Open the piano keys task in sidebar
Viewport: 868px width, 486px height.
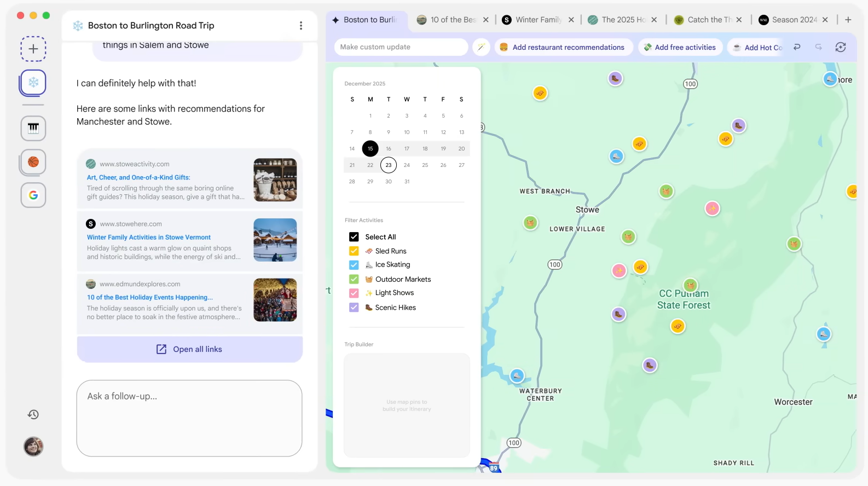(x=33, y=128)
